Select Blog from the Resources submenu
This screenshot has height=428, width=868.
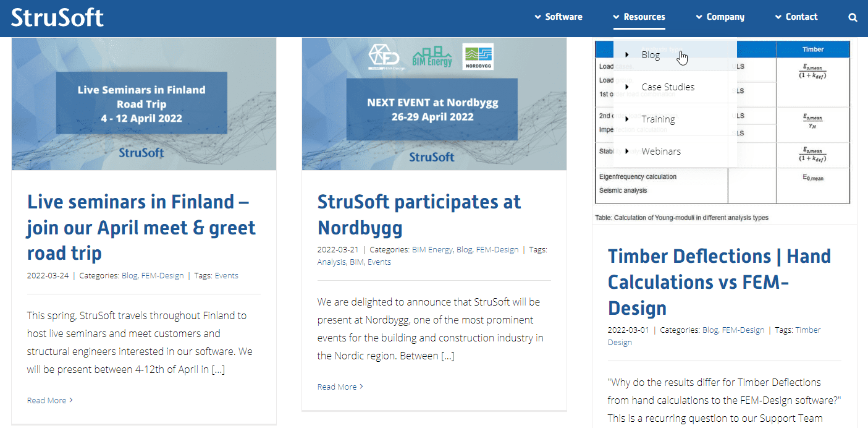tap(651, 54)
